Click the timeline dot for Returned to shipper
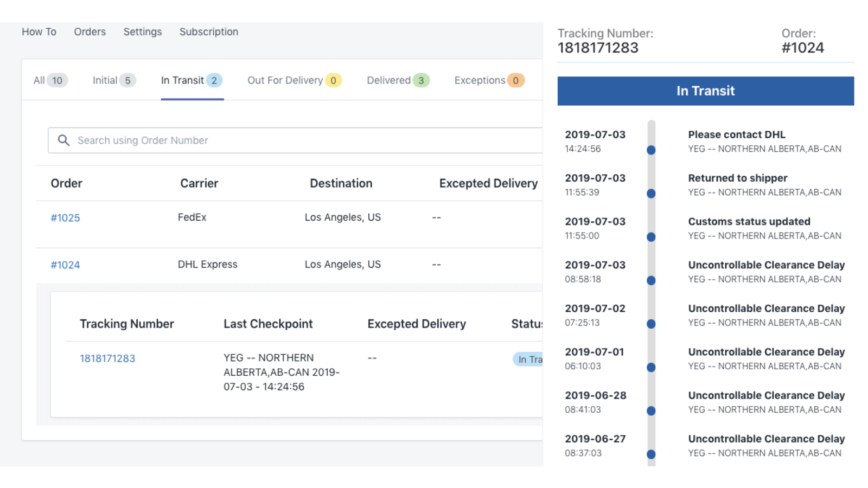 click(x=651, y=194)
